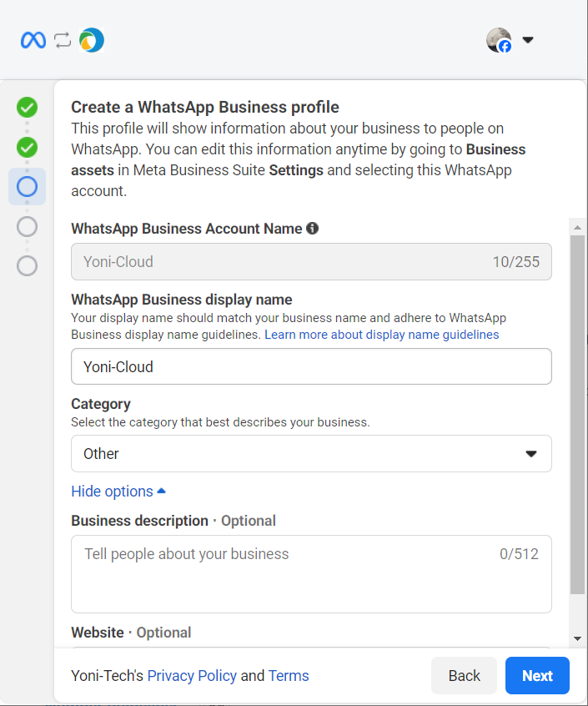Click the 0/512 character counter

(519, 554)
